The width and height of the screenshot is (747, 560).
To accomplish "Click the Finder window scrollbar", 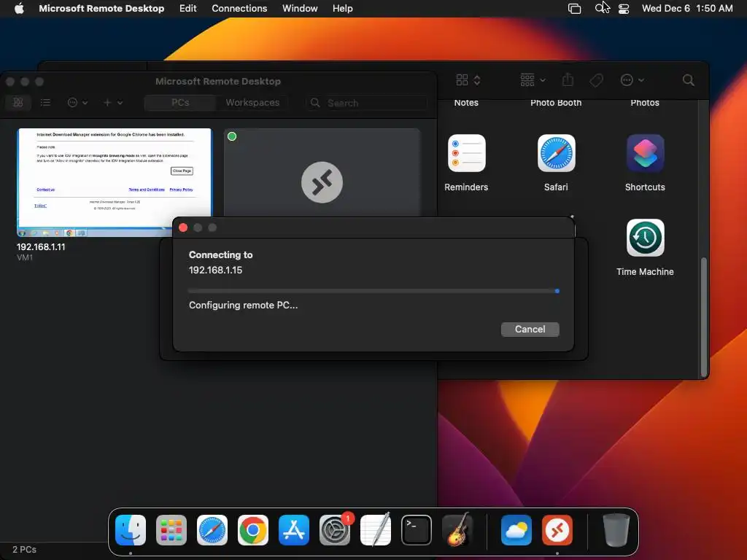I will click(x=704, y=317).
